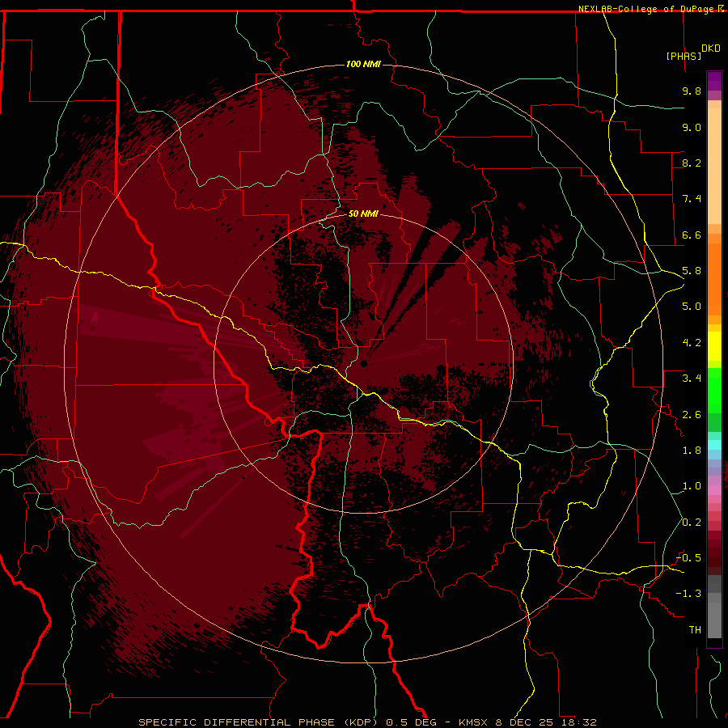Image resolution: width=728 pixels, height=728 pixels.
Task: Click the DKD product label
Action: pyautogui.click(x=710, y=49)
